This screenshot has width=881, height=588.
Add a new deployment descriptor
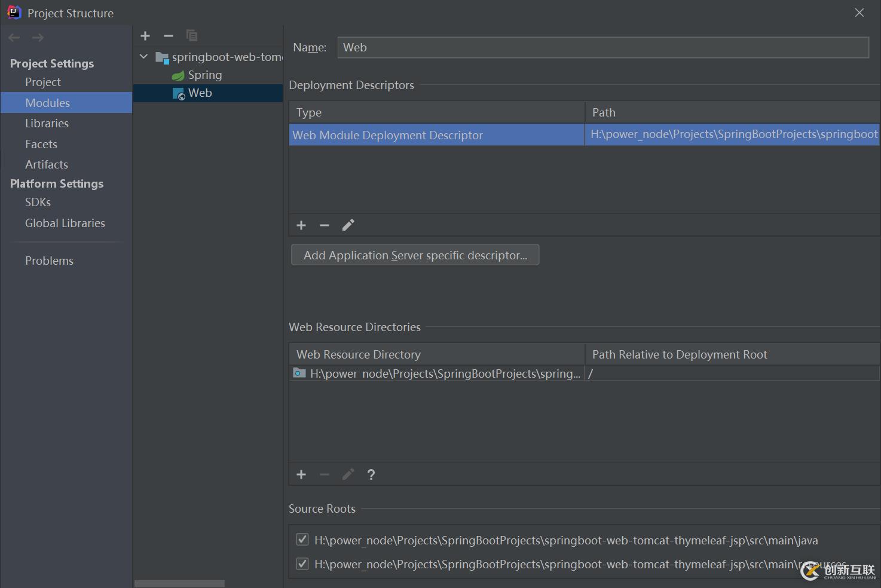pos(301,225)
